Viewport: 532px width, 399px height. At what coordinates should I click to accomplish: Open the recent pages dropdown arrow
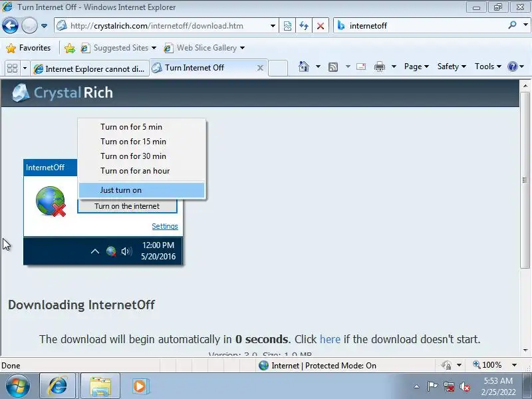pyautogui.click(x=44, y=26)
